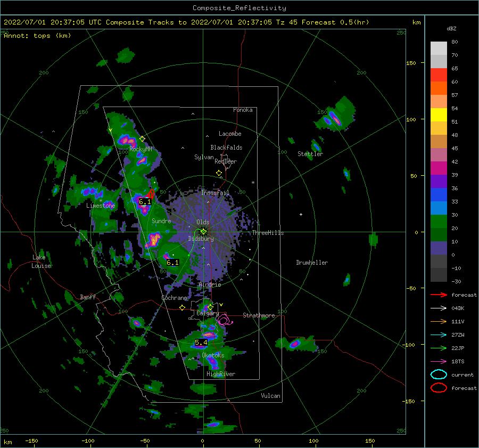
Task: Click the red forecast ellipse legend icon
Action: point(439,388)
